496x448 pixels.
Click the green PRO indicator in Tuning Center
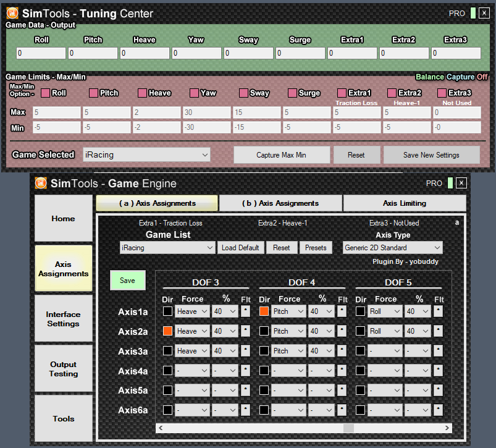[473, 13]
